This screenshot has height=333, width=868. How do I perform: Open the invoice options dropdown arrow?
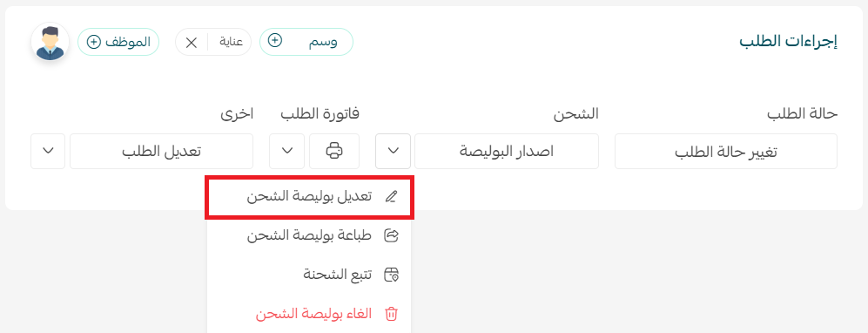tap(286, 151)
